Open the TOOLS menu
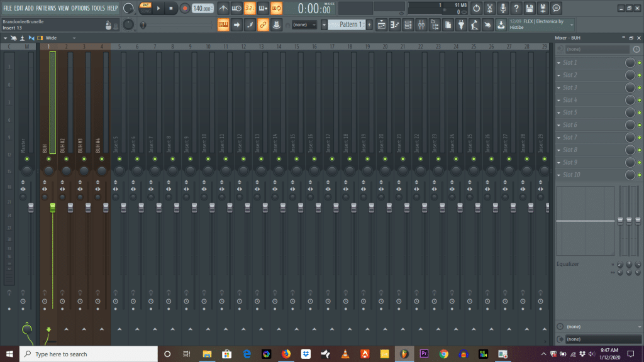Screen dimensions: 644x362 tap(98, 8)
